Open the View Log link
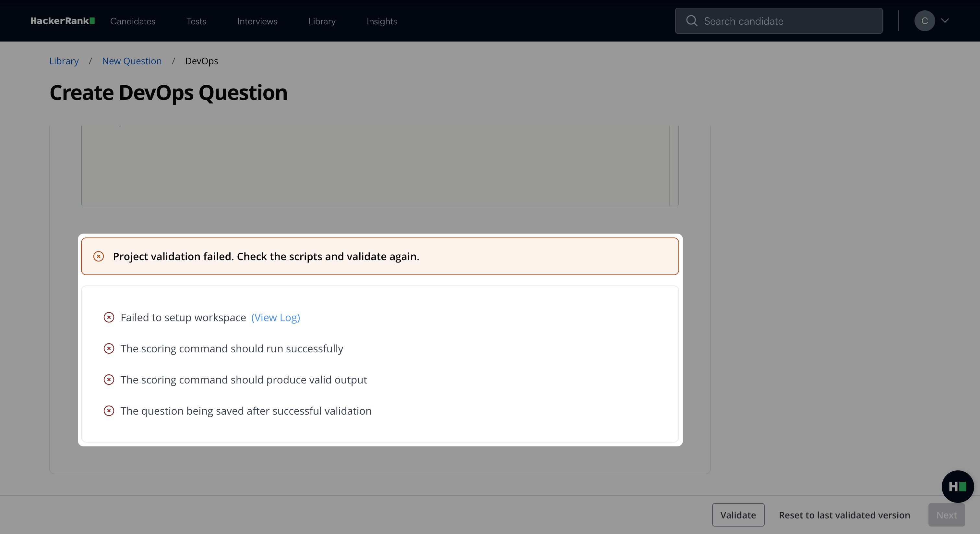This screenshot has width=980, height=534. [275, 317]
